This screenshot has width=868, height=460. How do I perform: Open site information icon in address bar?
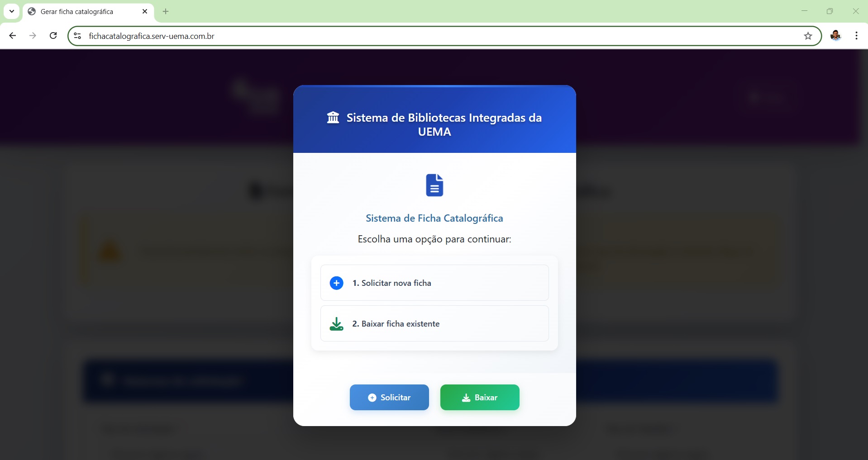click(77, 36)
